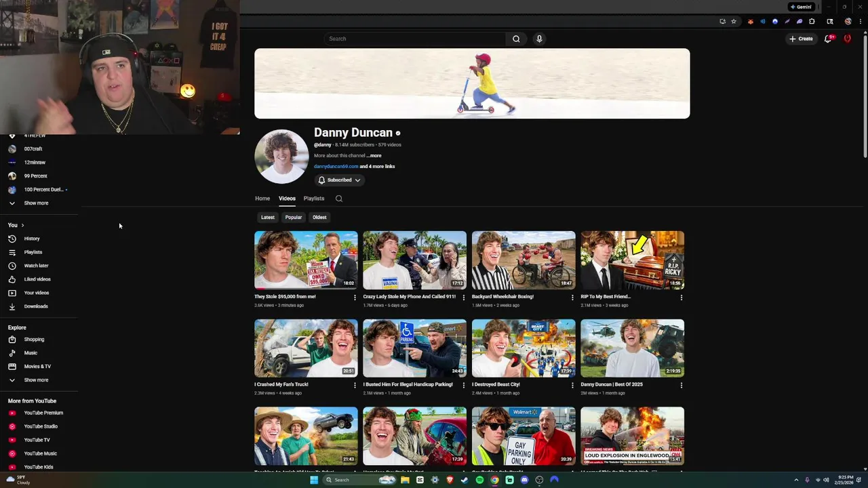Expand channel description '...more'
868x488 pixels.
(x=374, y=156)
